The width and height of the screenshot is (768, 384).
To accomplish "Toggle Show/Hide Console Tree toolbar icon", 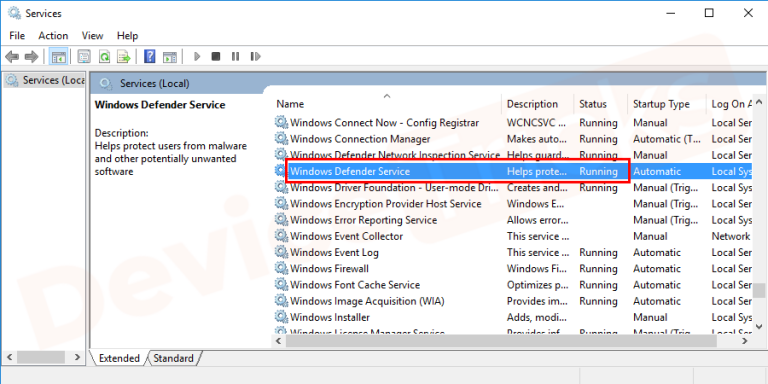I will click(x=59, y=57).
